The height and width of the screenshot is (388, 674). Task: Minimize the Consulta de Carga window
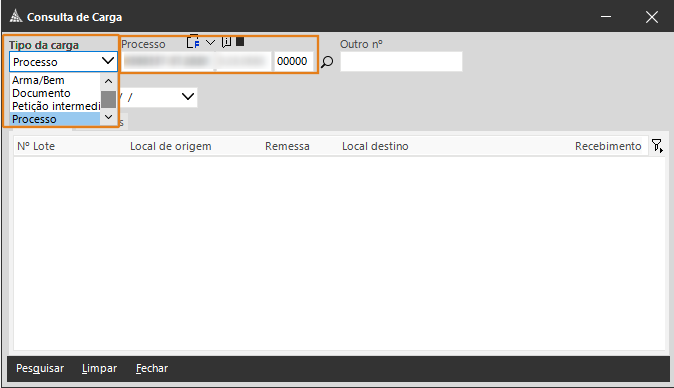[606, 17]
